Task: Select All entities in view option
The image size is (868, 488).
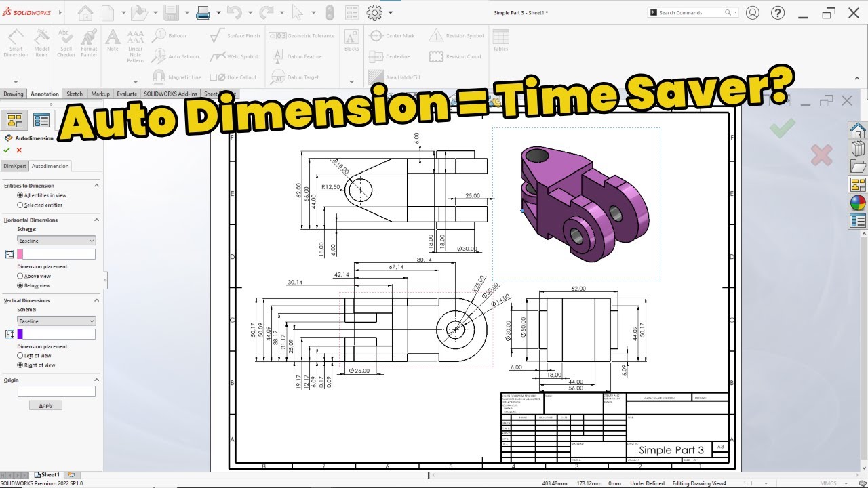Action: [x=20, y=195]
